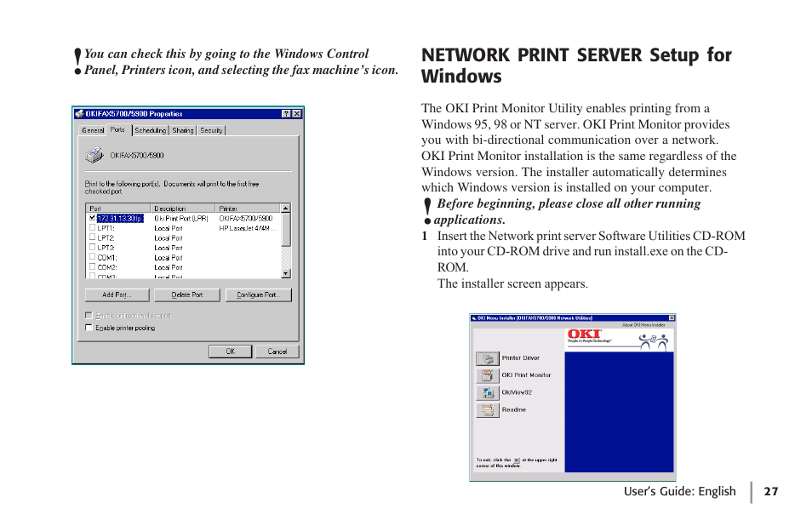The width and height of the screenshot is (812, 526).
Task: Click the Oki Print Port (LPR) description cell
Action: click(180, 219)
